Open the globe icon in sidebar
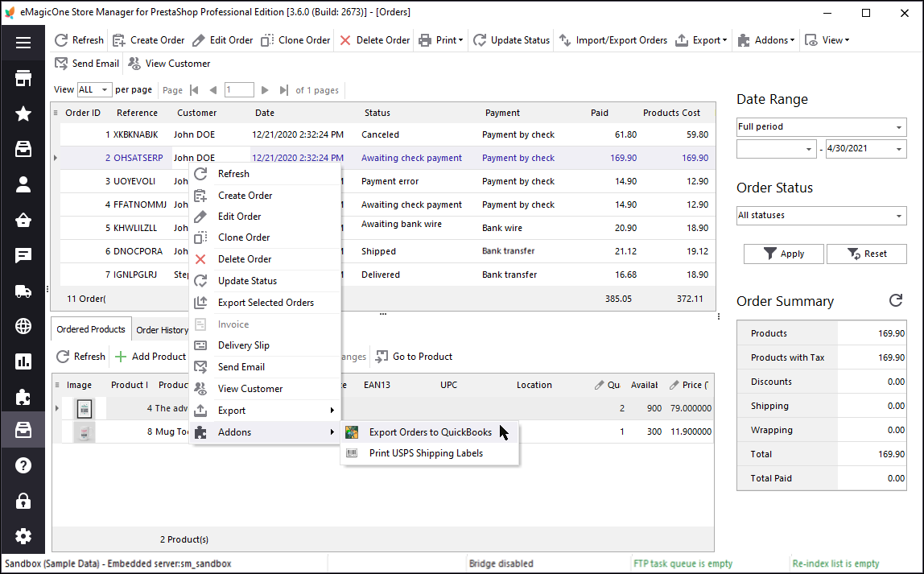The height and width of the screenshot is (574, 924). 23,326
